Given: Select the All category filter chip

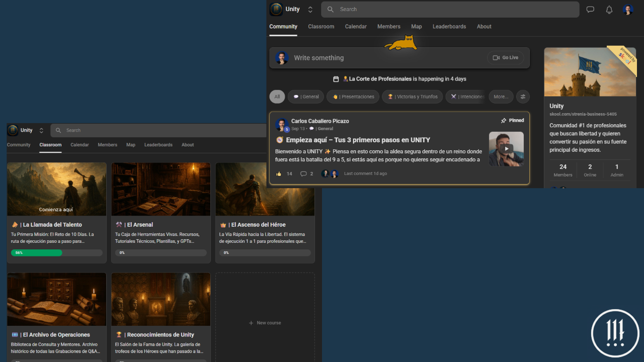Looking at the screenshot, I should tap(277, 97).
